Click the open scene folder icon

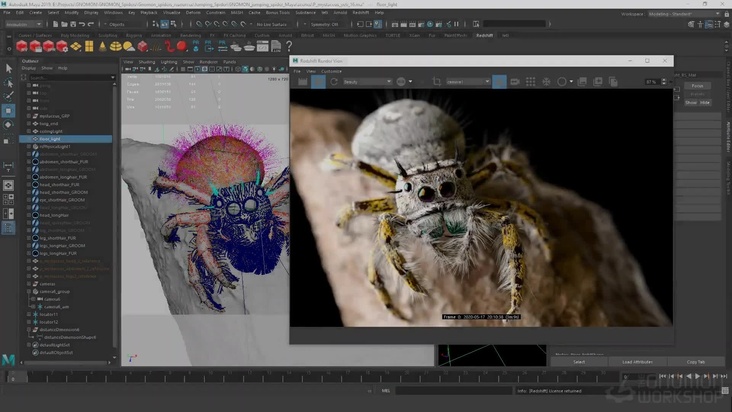pos(64,24)
